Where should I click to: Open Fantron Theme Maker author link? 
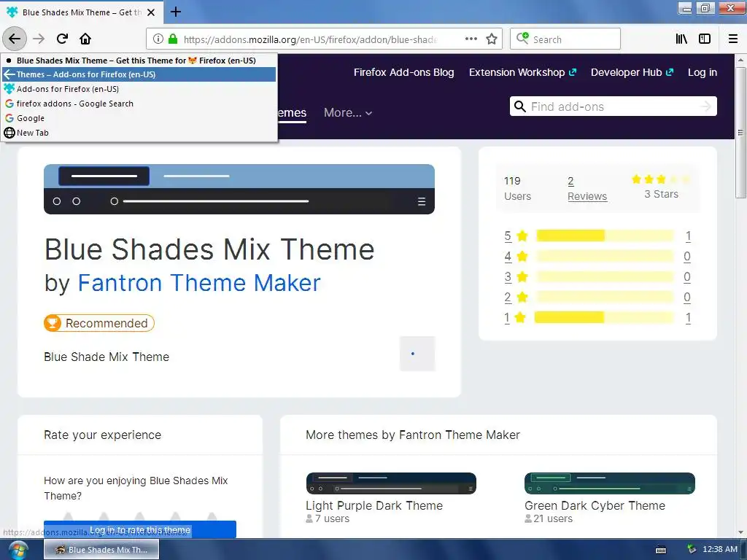pos(198,283)
